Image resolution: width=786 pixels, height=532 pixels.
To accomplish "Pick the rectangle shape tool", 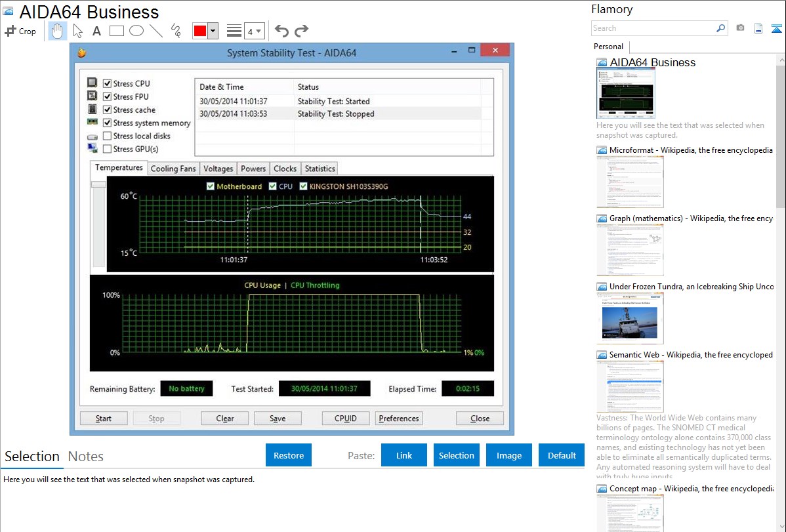I will 116,31.
